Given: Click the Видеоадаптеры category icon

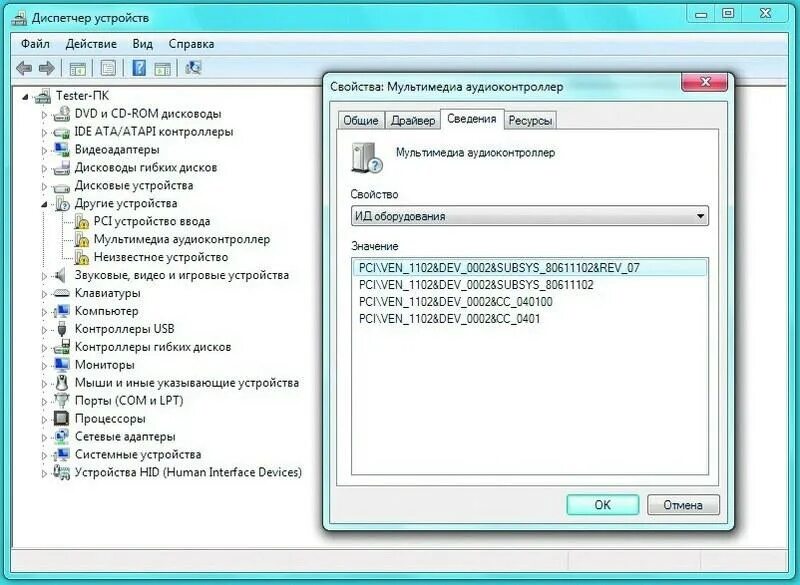Looking at the screenshot, I should pyautogui.click(x=62, y=149).
